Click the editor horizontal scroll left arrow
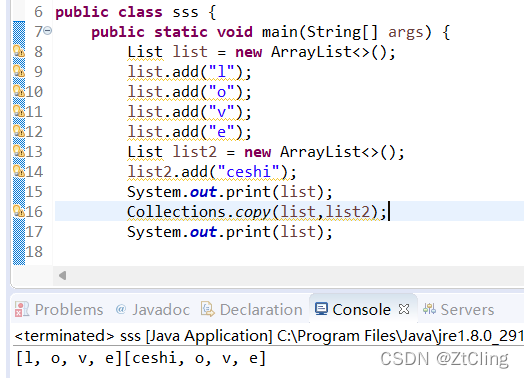 pos(62,276)
